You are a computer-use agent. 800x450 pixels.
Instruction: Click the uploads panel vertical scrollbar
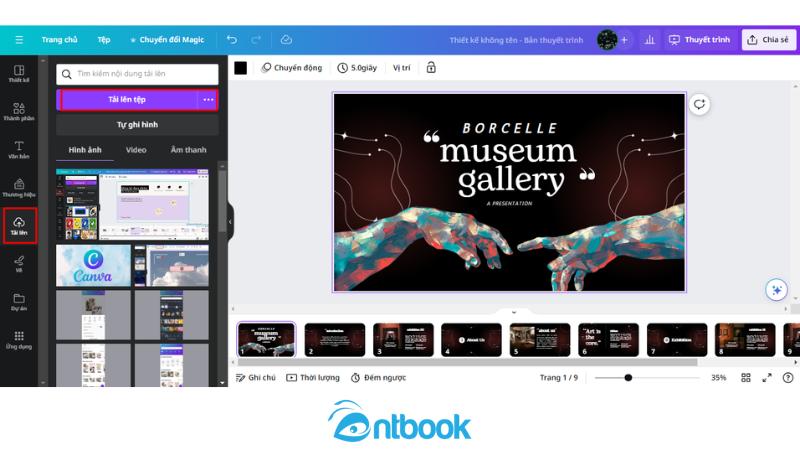tap(222, 202)
